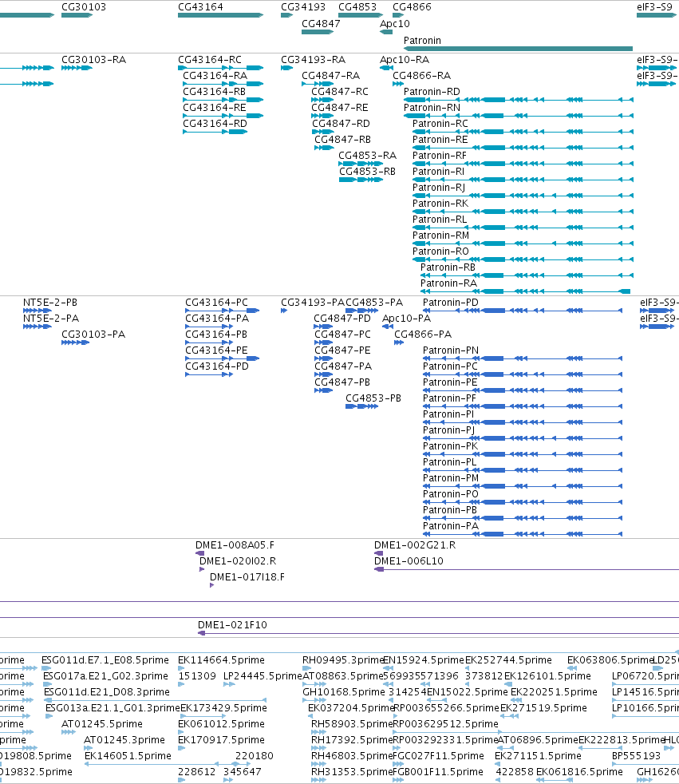Select protein CG43164-PD

pyautogui.click(x=209, y=374)
